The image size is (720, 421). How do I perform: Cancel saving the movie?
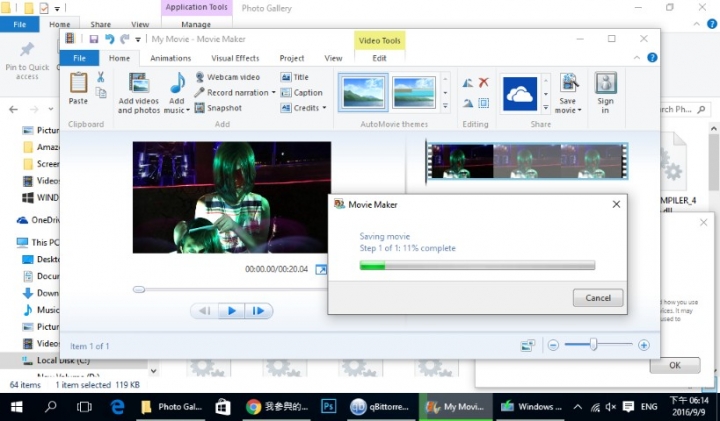click(598, 298)
